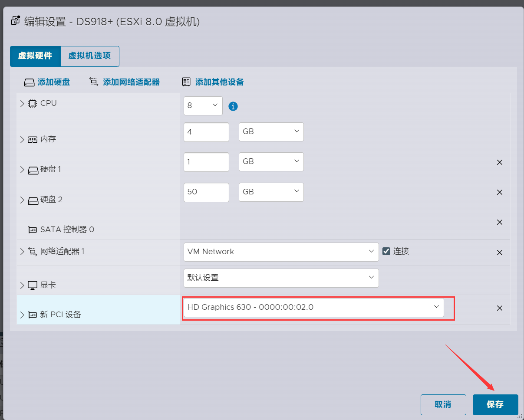The width and height of the screenshot is (524, 420).
Task: Click the 硬盘 1 size field showing 1
Action: (206, 162)
